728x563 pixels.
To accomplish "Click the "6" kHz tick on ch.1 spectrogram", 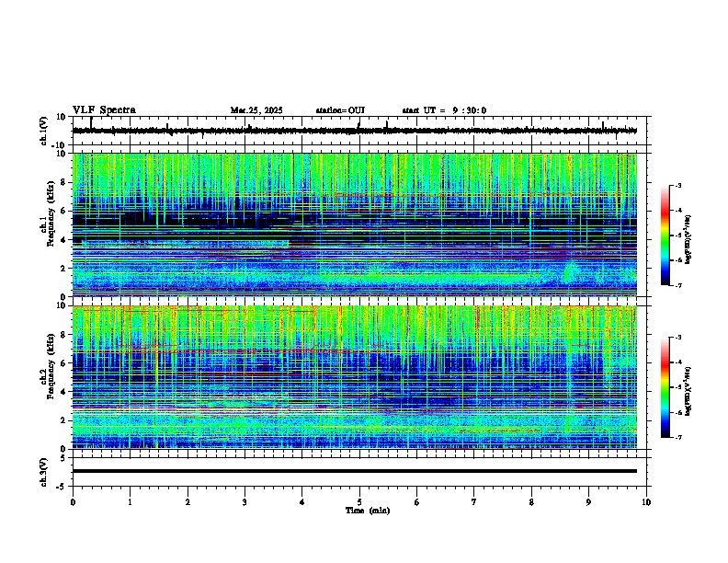I will pyautogui.click(x=65, y=211).
